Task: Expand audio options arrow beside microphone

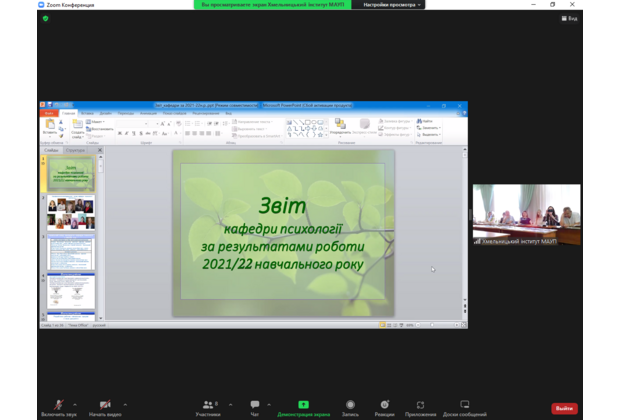Action: [75, 402]
